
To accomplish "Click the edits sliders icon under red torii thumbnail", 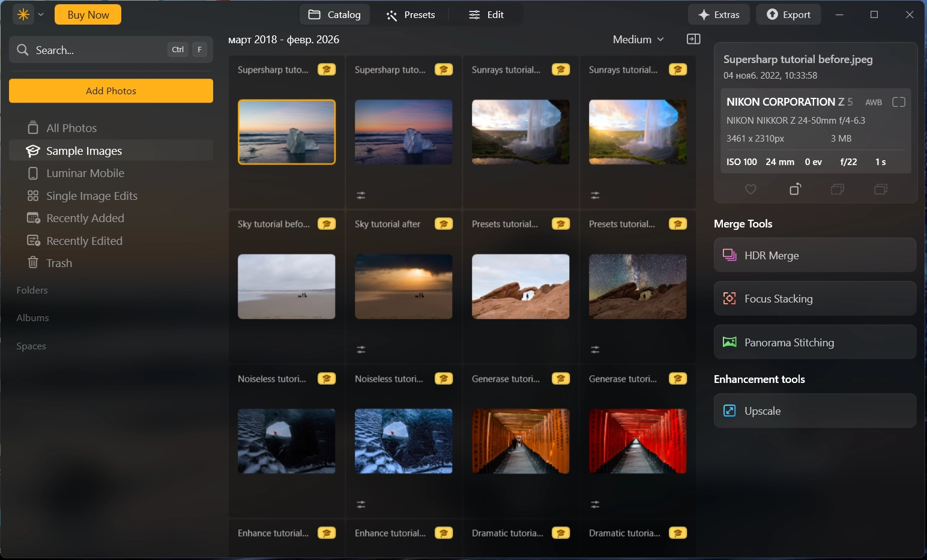I will click(x=595, y=504).
